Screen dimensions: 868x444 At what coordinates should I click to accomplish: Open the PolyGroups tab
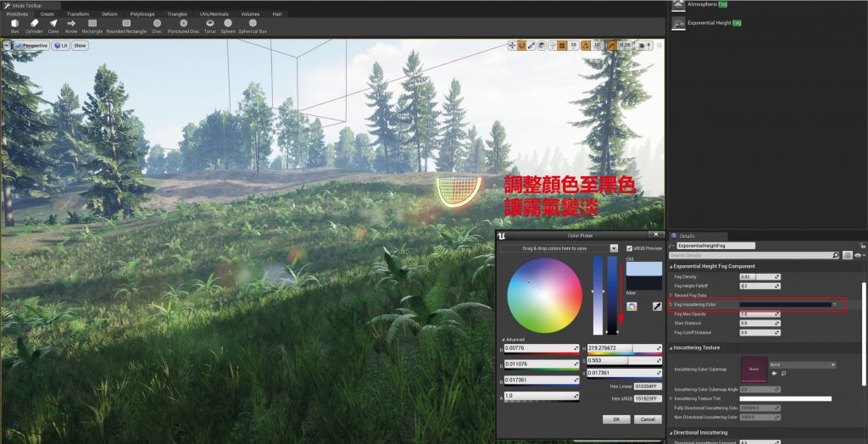[142, 14]
